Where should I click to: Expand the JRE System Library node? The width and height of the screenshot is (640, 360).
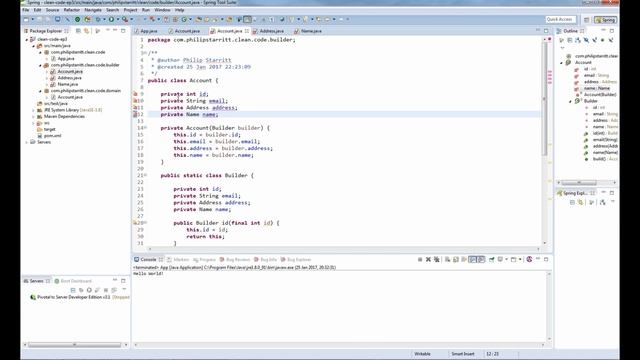[33, 110]
